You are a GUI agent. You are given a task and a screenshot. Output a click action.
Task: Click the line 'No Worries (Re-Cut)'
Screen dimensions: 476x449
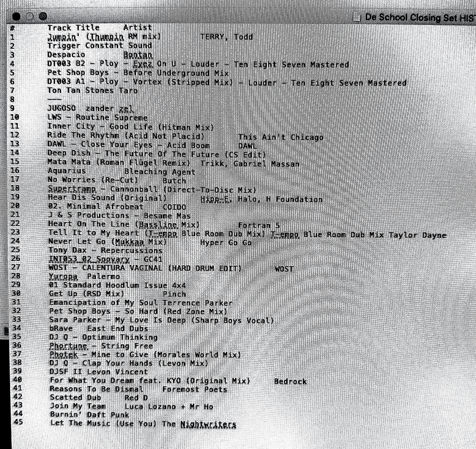click(x=93, y=180)
